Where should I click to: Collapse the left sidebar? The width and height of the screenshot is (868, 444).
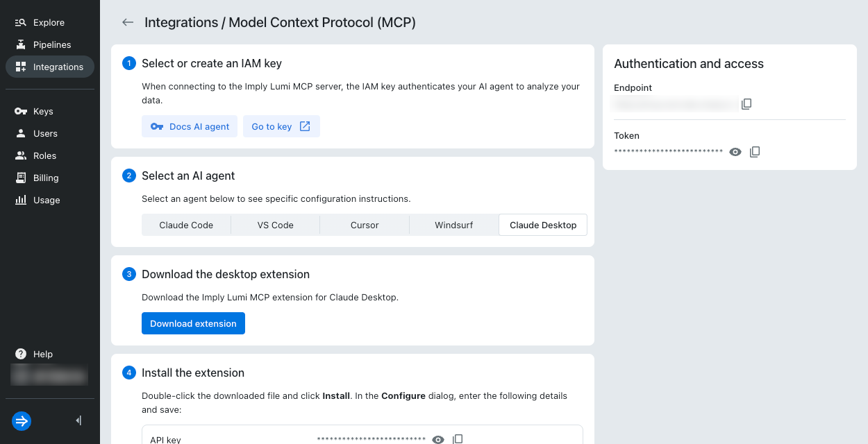pyautogui.click(x=78, y=420)
